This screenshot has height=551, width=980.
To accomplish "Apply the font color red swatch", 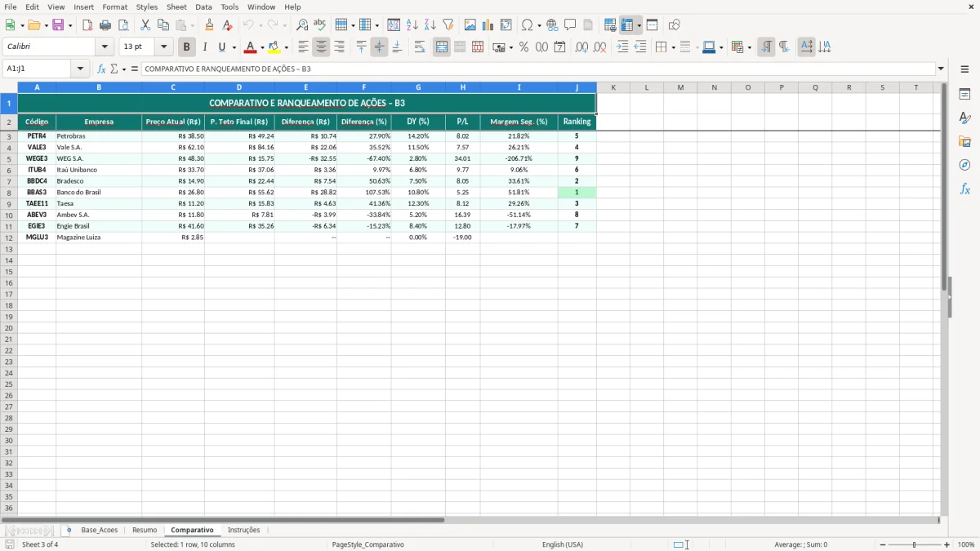I will coord(251,47).
